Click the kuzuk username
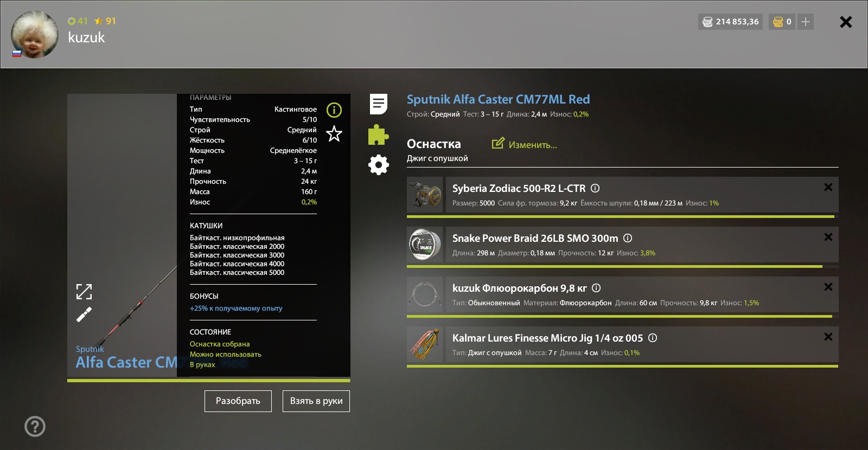Image resolution: width=868 pixels, height=450 pixels. 86,37
